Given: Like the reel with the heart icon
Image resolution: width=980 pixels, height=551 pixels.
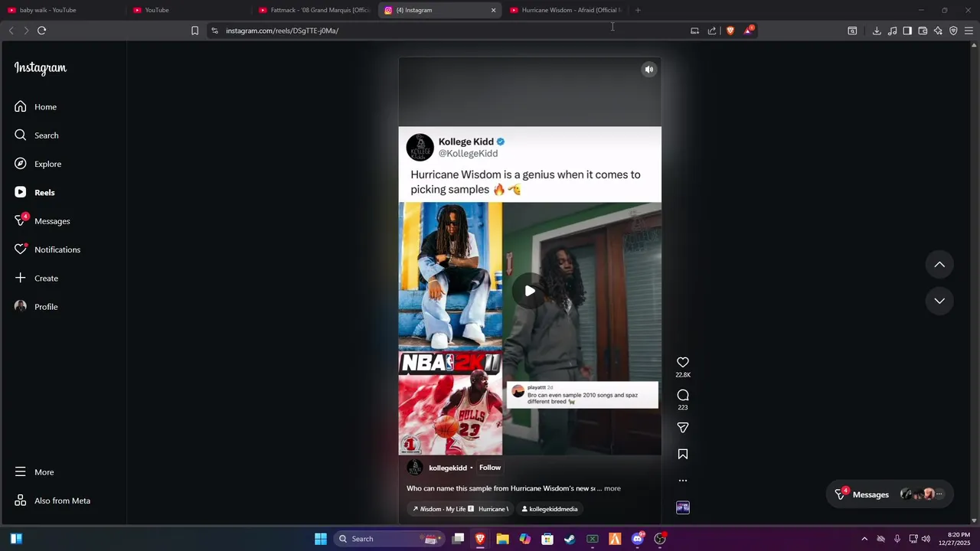Looking at the screenshot, I should 683,362.
